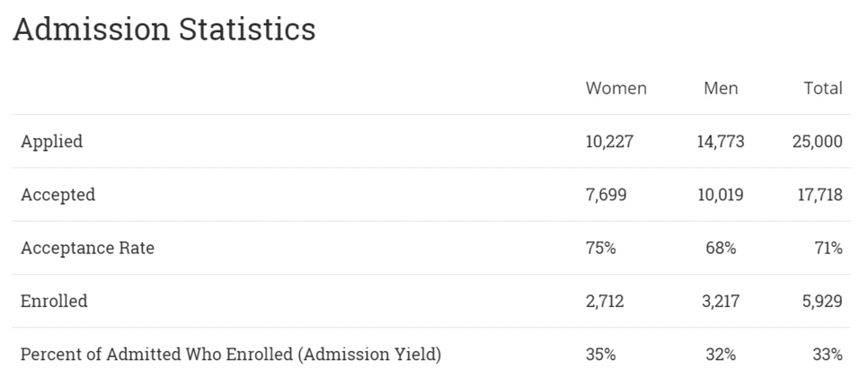Screen dimensions: 868x378
Task: Click the Admission Yield row label
Action: 231,354
